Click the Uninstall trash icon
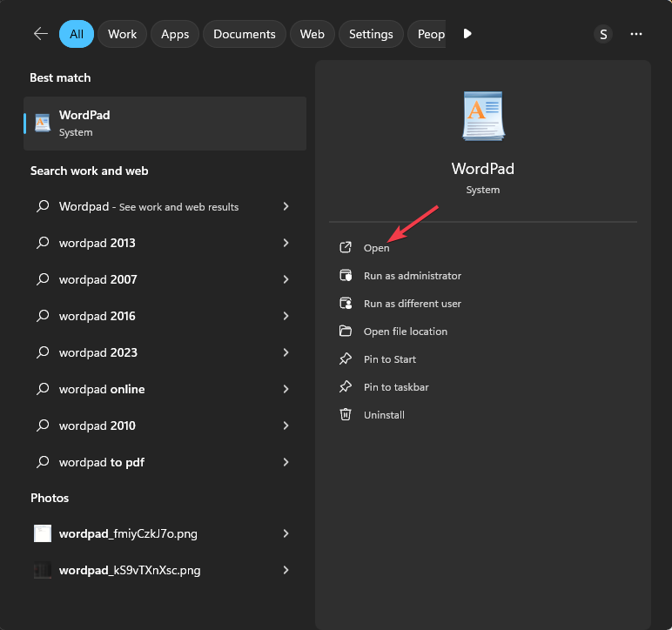Viewport: 672px width, 630px height. coord(346,415)
